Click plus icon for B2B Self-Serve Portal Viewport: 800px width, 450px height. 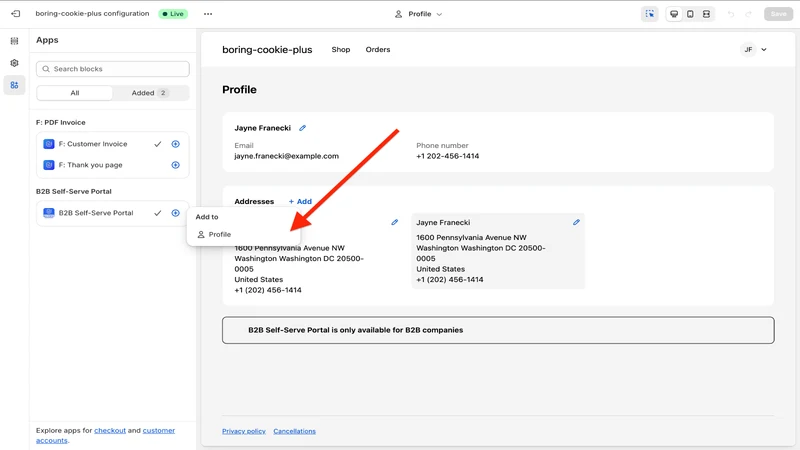coord(176,213)
